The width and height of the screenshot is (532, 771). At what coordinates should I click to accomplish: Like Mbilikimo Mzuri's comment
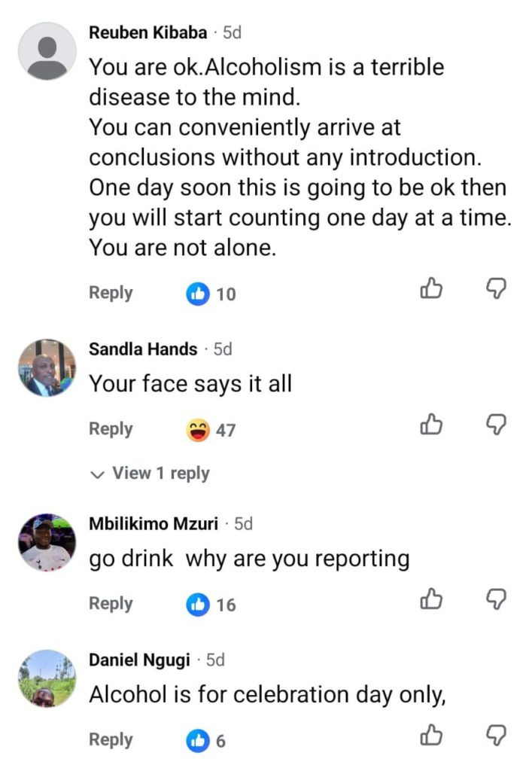[431, 599]
